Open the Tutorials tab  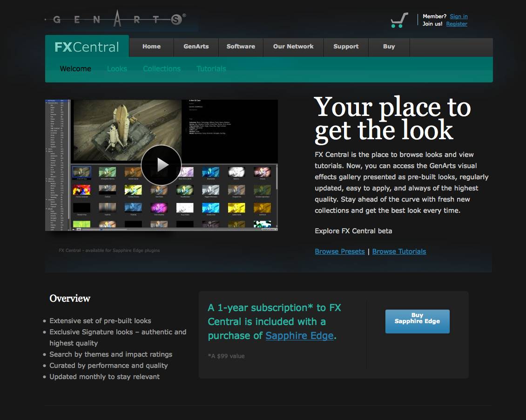click(x=211, y=68)
